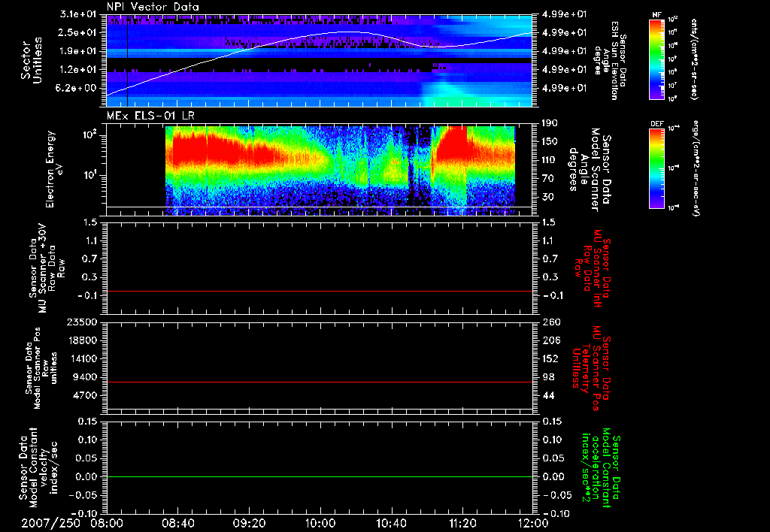Click the "2.5e+01" sector tick label
The width and height of the screenshot is (770, 532).
(x=78, y=32)
